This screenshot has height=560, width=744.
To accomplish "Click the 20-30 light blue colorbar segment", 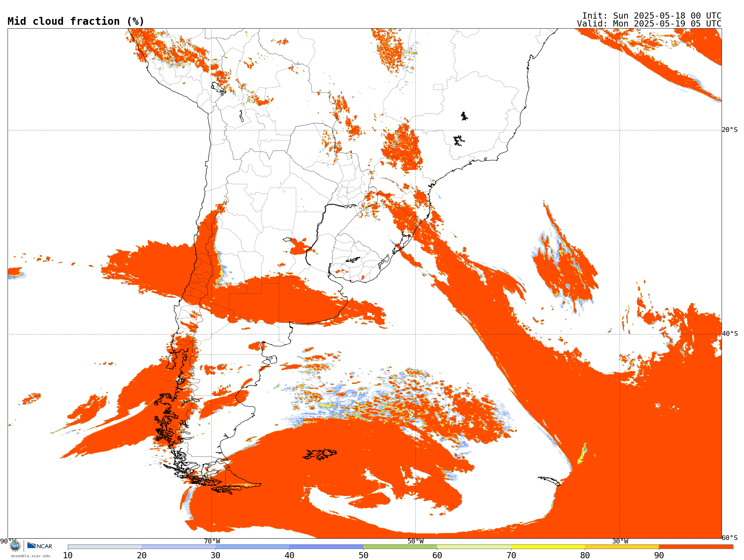I will (178, 547).
